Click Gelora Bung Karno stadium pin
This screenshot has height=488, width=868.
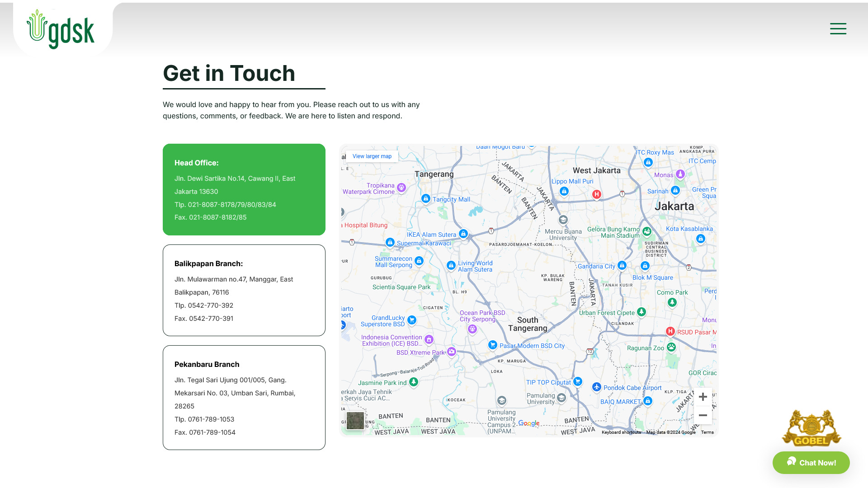tap(647, 231)
